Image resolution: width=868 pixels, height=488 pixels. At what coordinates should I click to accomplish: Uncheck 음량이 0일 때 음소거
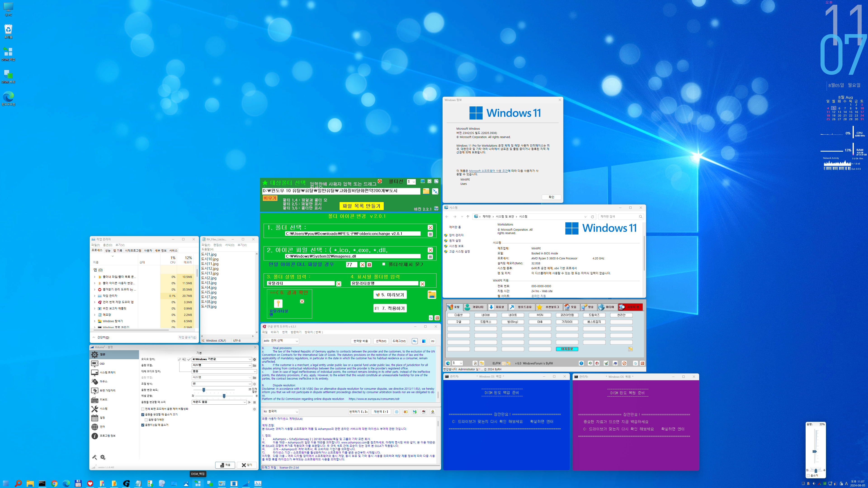click(x=143, y=425)
